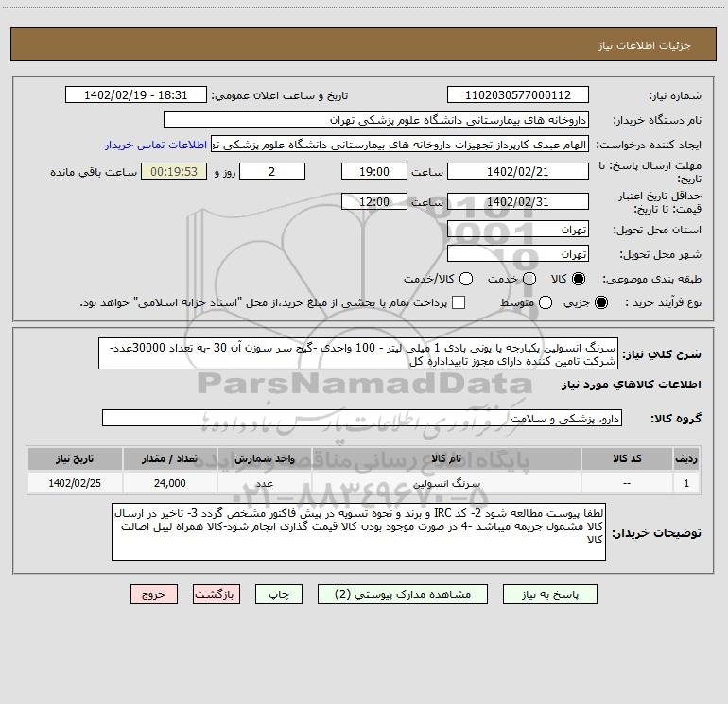Click the response deadline date 1402/02/21

pos(518,171)
